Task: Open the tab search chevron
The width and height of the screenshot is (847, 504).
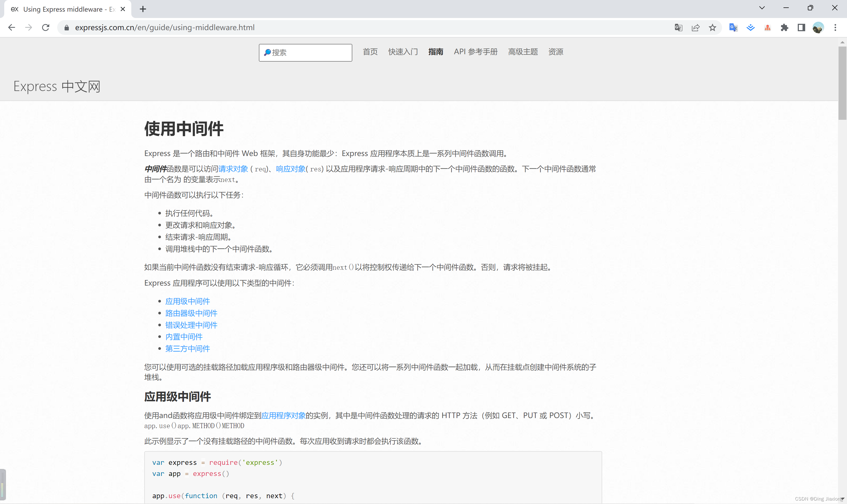Action: click(x=762, y=7)
